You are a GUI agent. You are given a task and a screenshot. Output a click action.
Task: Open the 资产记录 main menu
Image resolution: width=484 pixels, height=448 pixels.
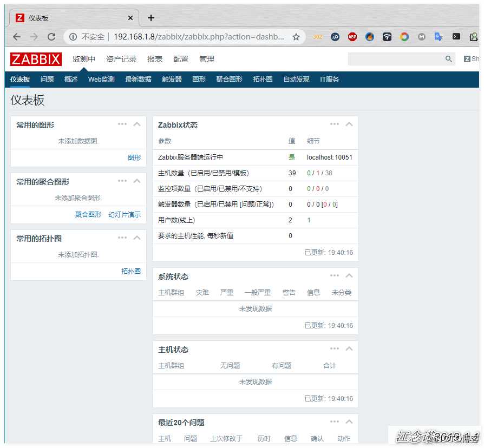point(121,59)
